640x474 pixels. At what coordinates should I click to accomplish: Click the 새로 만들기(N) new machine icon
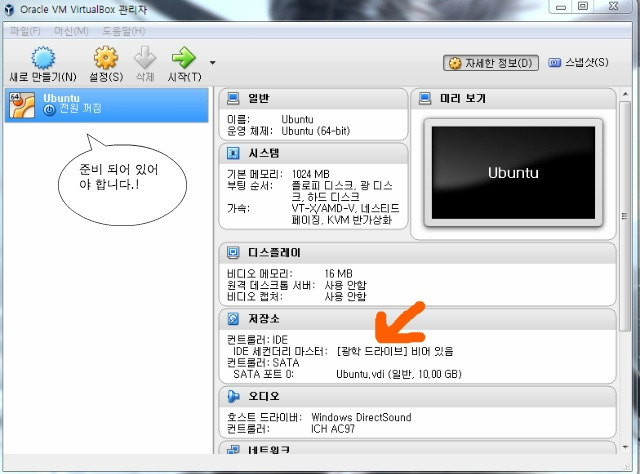43,58
